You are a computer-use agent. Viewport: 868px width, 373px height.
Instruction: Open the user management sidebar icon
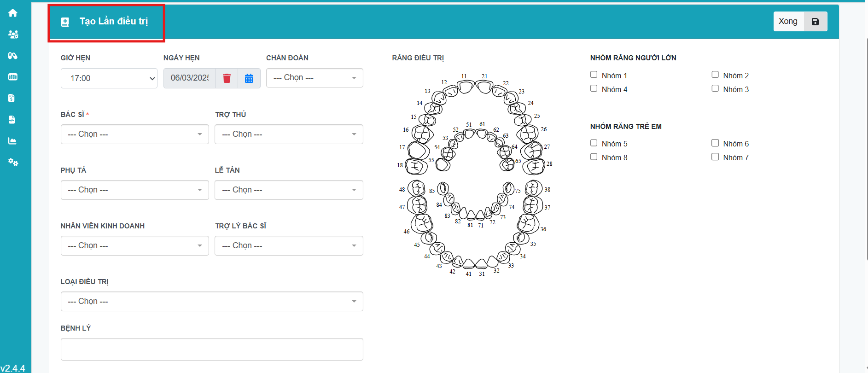(13, 35)
